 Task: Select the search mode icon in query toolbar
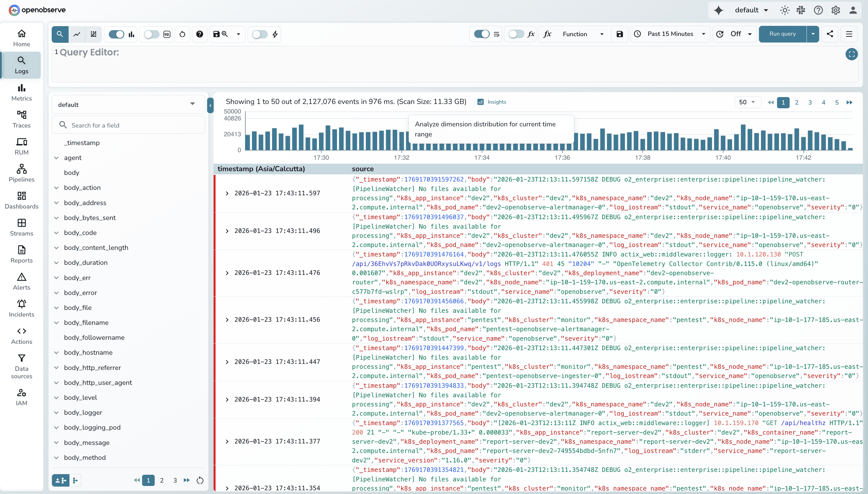pyautogui.click(x=60, y=34)
